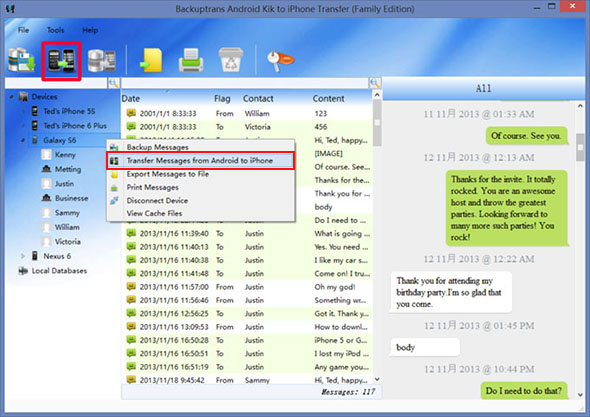Select the Ted's iPhone 6 Plus device
The height and width of the screenshot is (417, 590).
(x=75, y=126)
